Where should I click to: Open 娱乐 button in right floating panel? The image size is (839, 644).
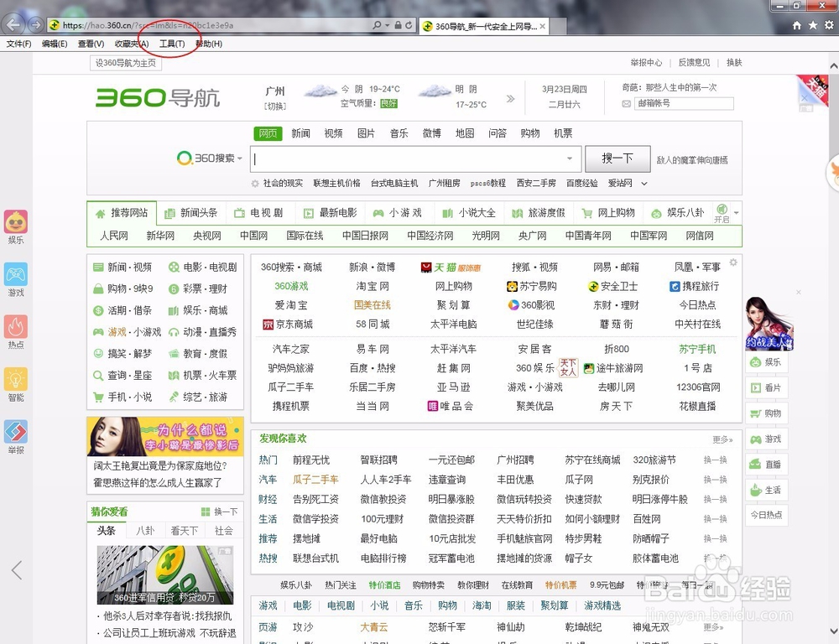pos(766,362)
